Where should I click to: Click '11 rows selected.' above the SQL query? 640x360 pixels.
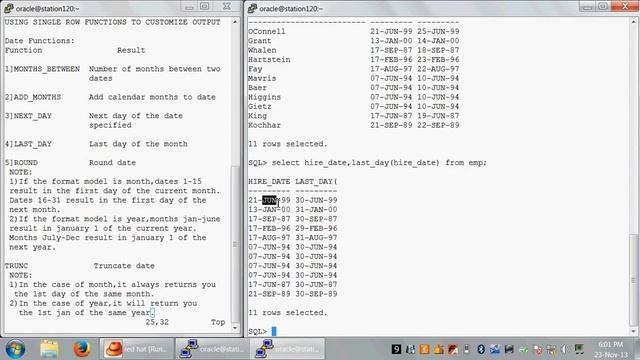coord(288,144)
